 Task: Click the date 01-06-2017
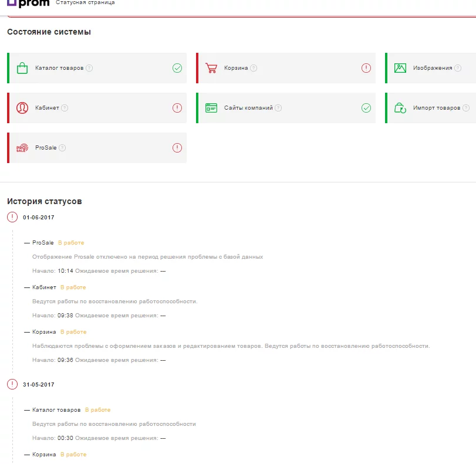click(39, 218)
